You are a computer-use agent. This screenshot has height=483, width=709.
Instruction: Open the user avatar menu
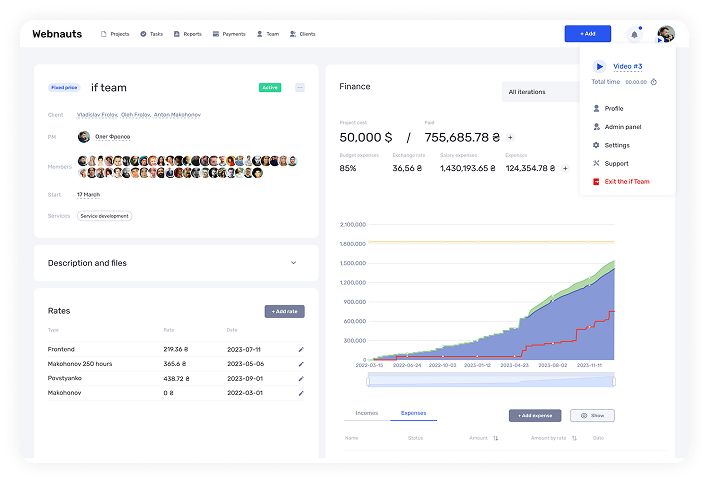click(x=666, y=34)
